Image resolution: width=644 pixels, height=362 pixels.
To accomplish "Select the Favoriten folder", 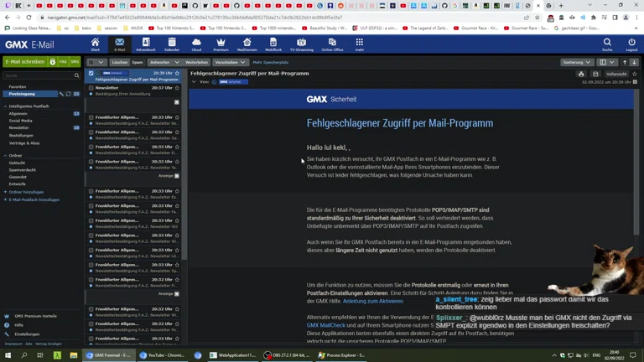I will click(x=18, y=87).
